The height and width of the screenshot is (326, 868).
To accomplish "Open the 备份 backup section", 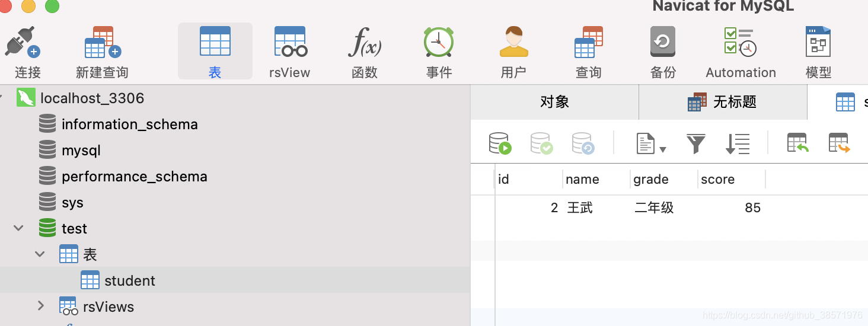I will 663,52.
